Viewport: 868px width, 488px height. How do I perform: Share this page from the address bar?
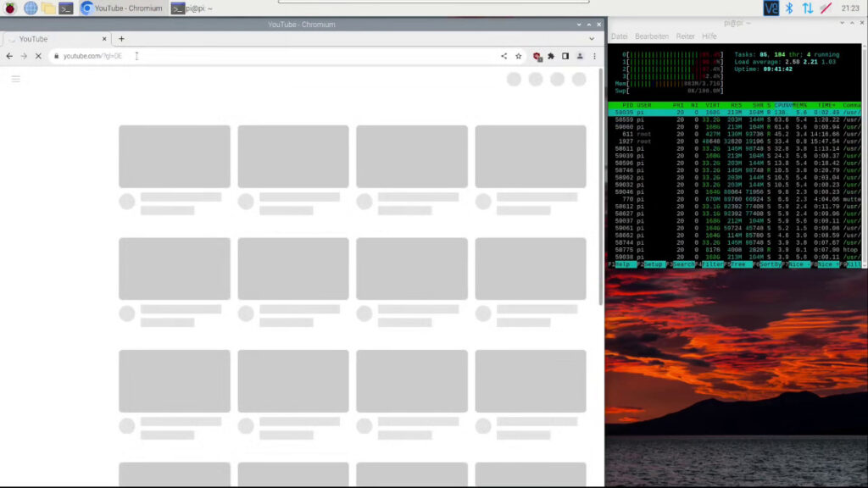(x=504, y=56)
